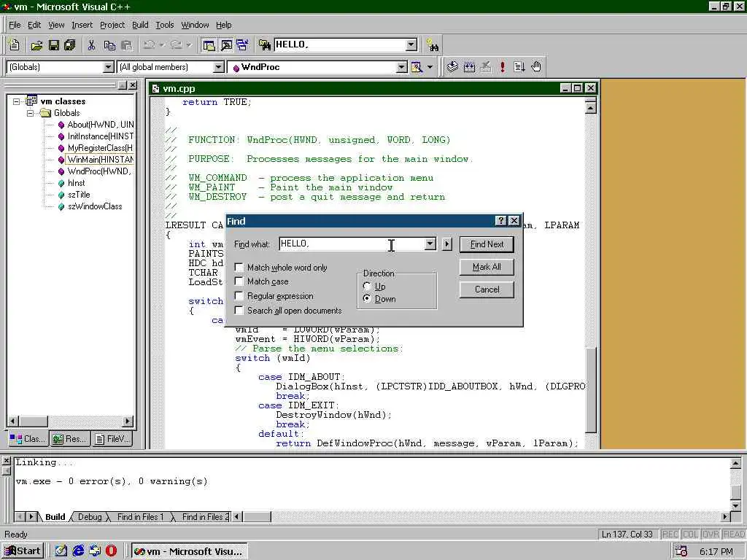Select the Down direction radio button
Screen dimensions: 747x560
point(367,298)
